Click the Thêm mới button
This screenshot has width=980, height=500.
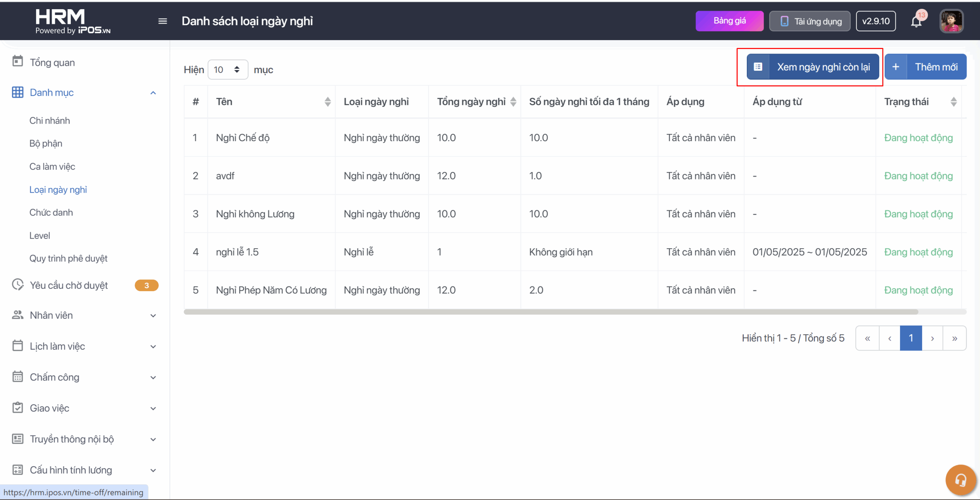925,67
